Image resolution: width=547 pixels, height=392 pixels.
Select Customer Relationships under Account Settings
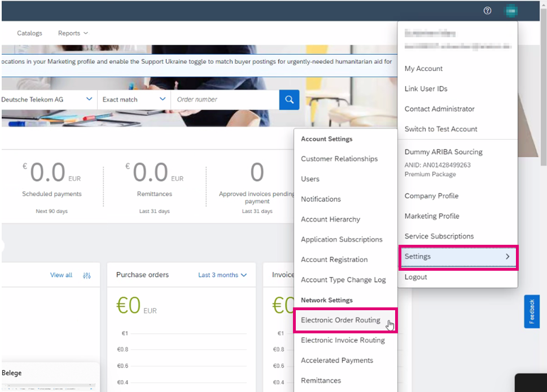click(x=339, y=158)
